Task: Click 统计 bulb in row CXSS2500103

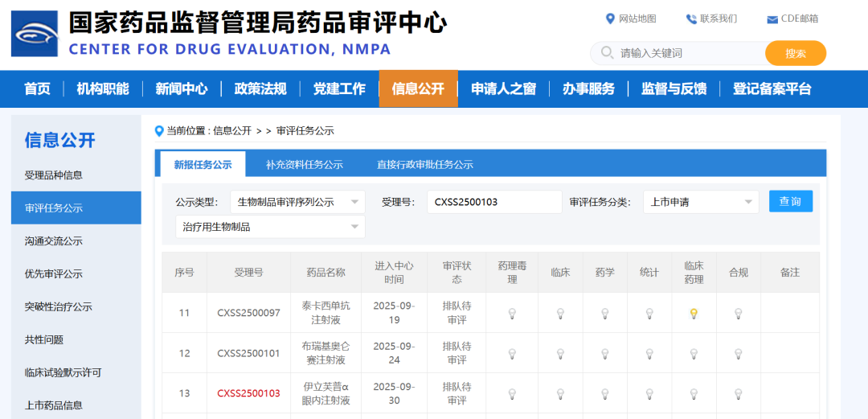Action: click(x=649, y=394)
